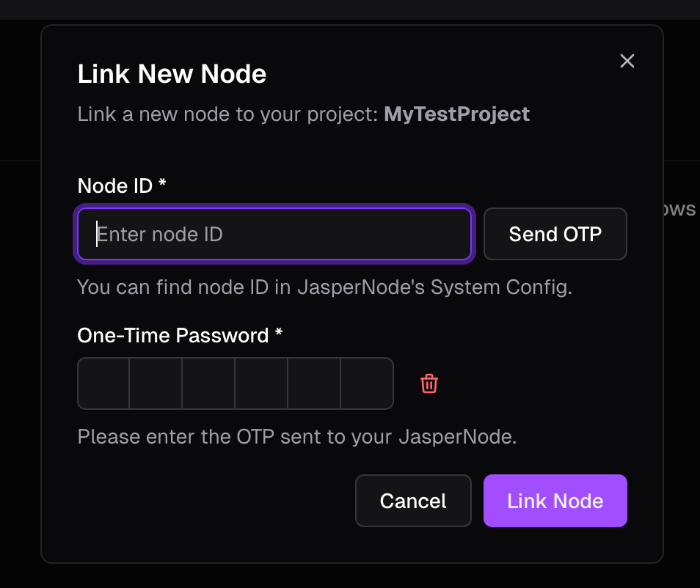This screenshot has width=700, height=588.
Task: Close the Link New Node dialog
Action: click(627, 61)
